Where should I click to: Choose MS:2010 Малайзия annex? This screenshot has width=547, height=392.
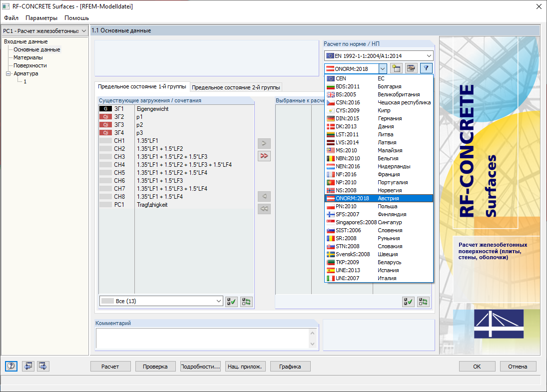click(379, 150)
